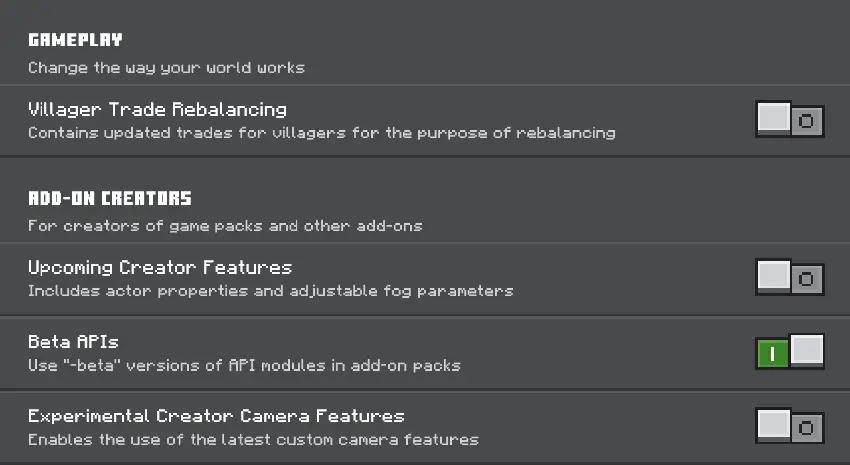This screenshot has height=465, width=850.
Task: Disable the Beta APIs toggle
Action: [789, 352]
